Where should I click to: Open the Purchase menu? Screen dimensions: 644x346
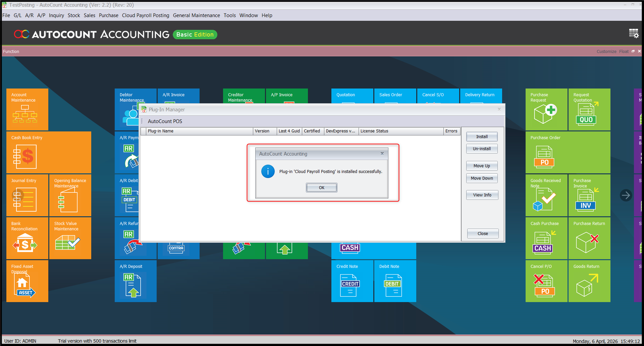click(108, 15)
